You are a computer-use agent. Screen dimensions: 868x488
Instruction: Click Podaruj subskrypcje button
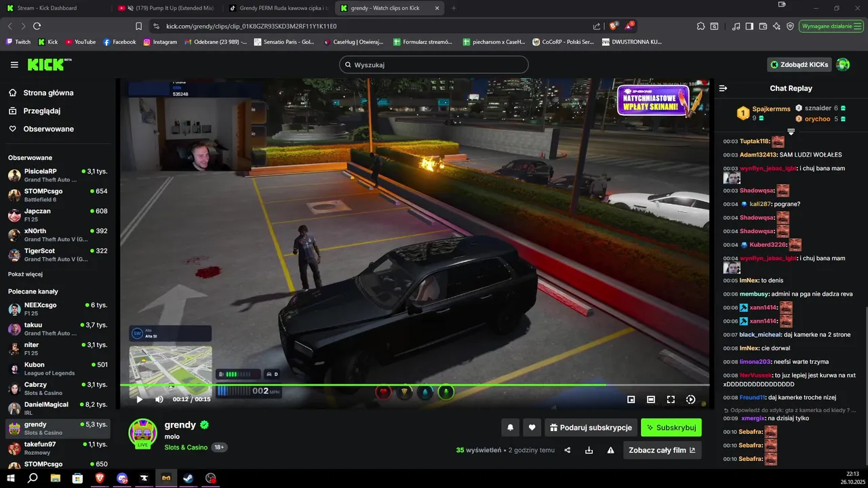tap(591, 428)
